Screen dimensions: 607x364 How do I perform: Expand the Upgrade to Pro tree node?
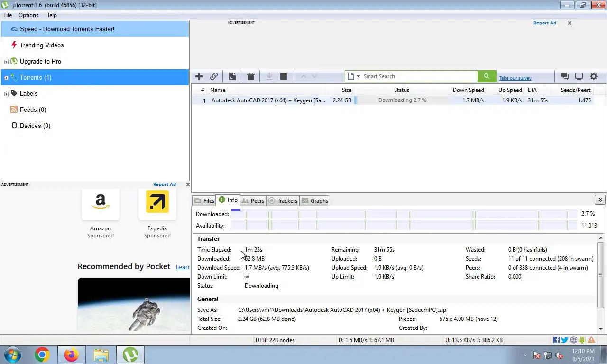(x=6, y=62)
